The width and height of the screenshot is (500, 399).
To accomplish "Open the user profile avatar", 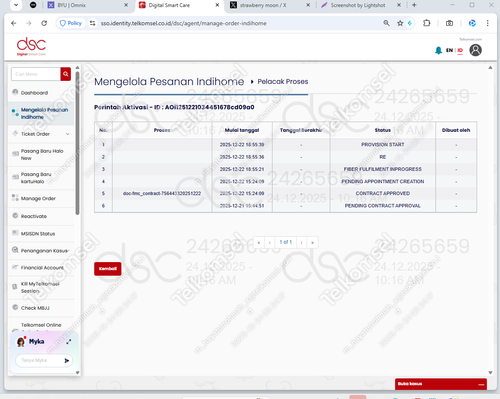I will (x=475, y=50).
